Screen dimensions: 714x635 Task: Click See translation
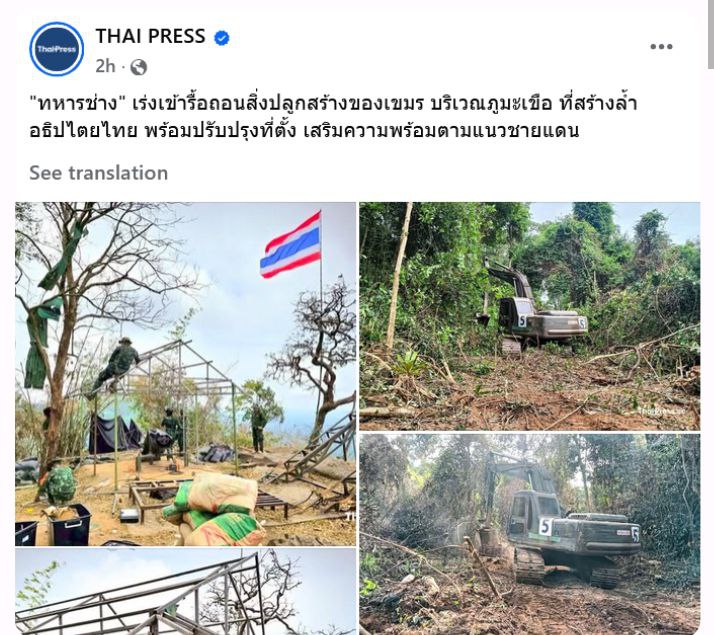click(99, 173)
